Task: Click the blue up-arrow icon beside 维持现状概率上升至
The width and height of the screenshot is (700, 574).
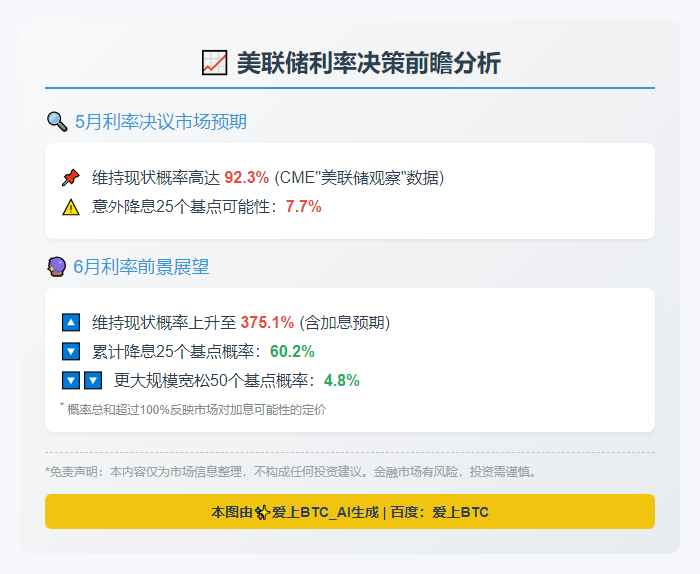Action: point(71,322)
